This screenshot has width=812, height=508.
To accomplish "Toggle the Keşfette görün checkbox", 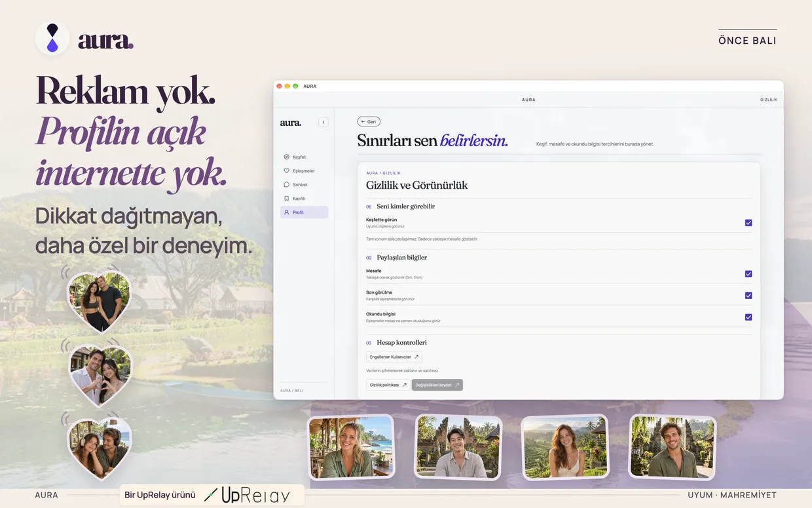I will (x=748, y=223).
